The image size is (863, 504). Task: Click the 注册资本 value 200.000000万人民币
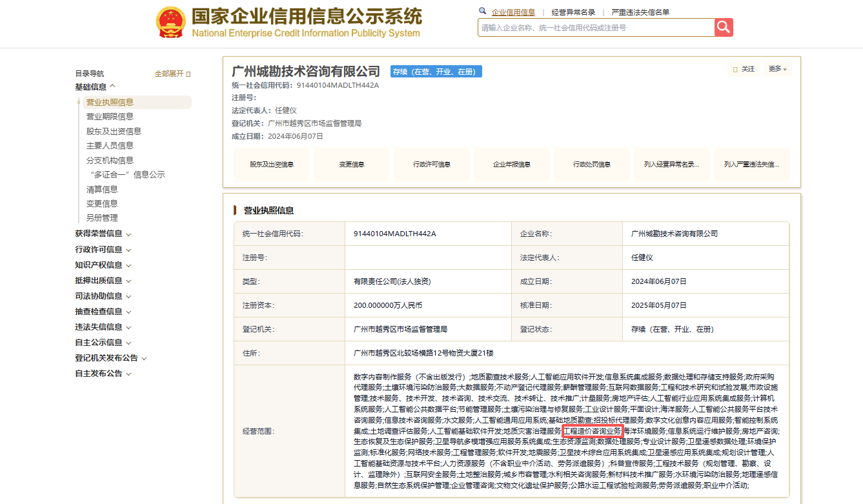(388, 305)
